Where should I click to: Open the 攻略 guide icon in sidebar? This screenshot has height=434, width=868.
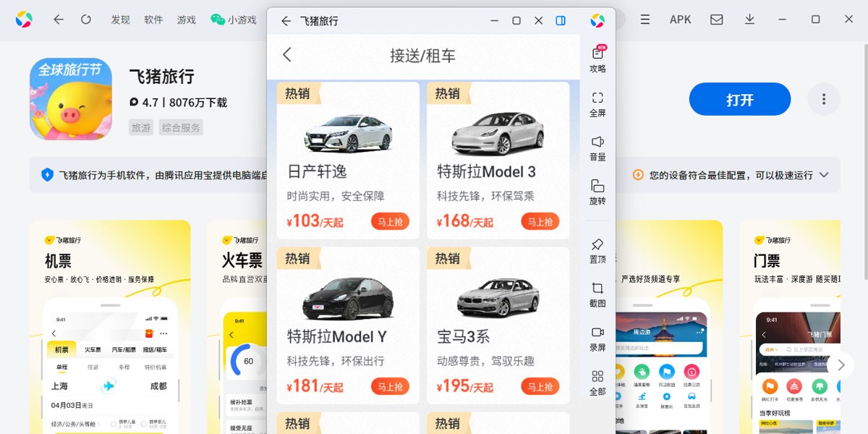pos(597,59)
